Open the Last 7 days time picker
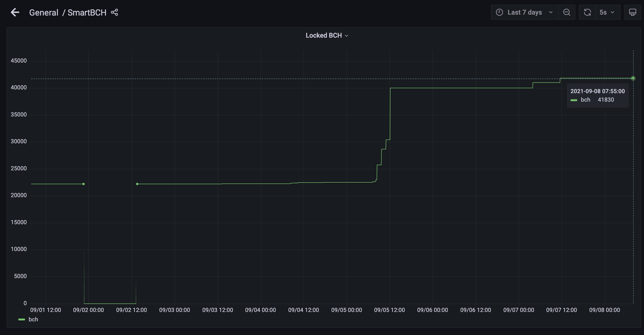The image size is (644, 335). click(524, 12)
